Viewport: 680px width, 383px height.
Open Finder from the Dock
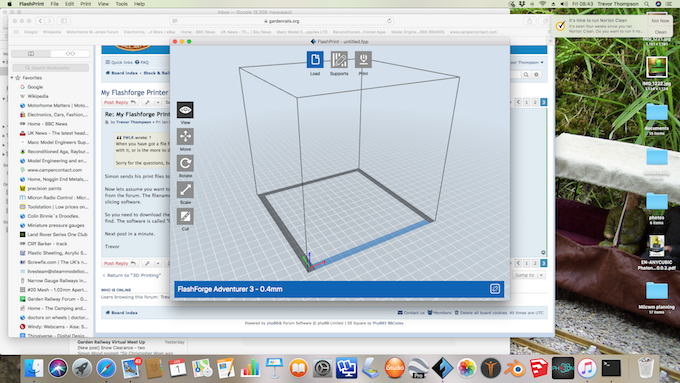[x=34, y=368]
